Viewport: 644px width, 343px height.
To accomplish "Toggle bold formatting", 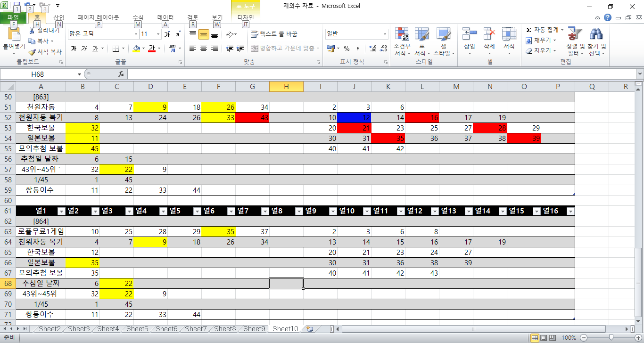I will pos(74,49).
